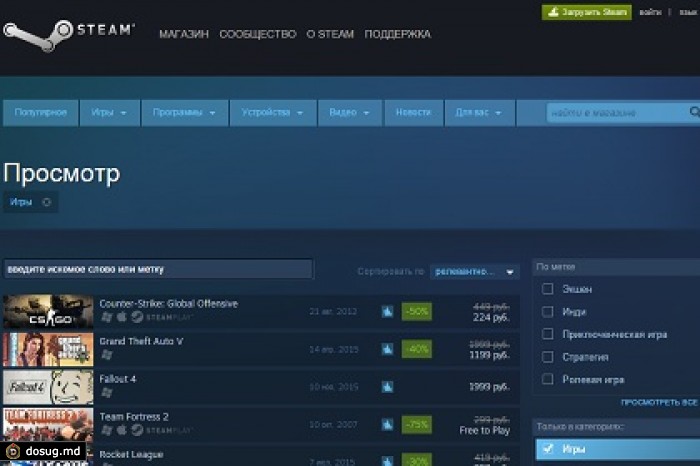This screenshot has height=466, width=700.
Task: Click review thumbs-up icon for Counter-Strike
Action: pos(388,312)
